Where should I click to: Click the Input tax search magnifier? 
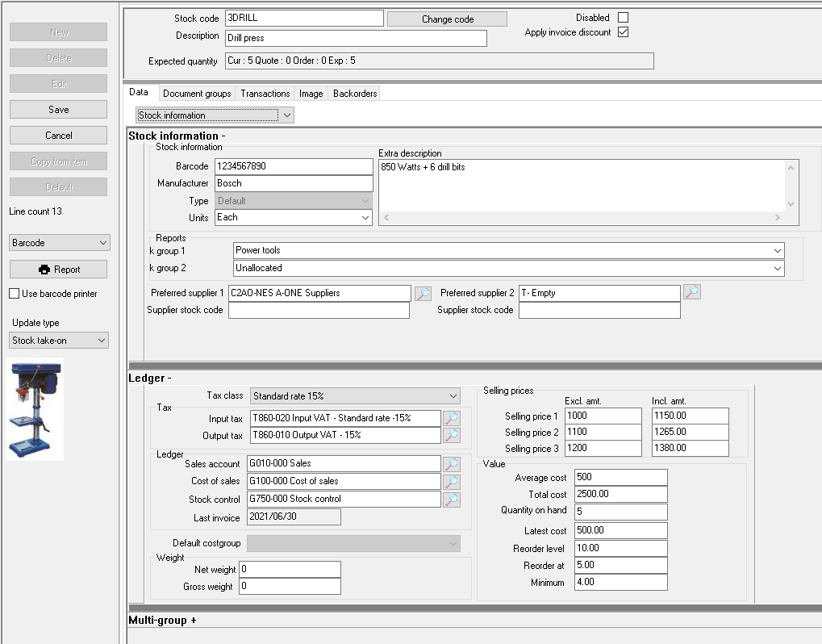click(452, 418)
